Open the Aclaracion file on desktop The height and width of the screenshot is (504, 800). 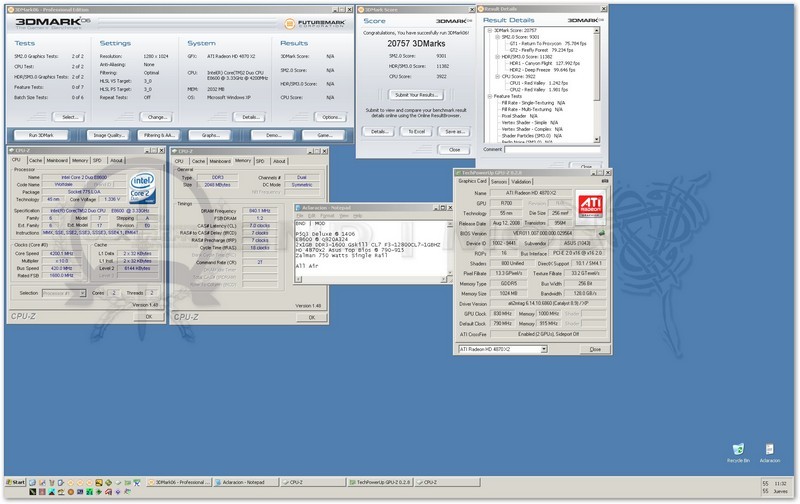coord(769,452)
